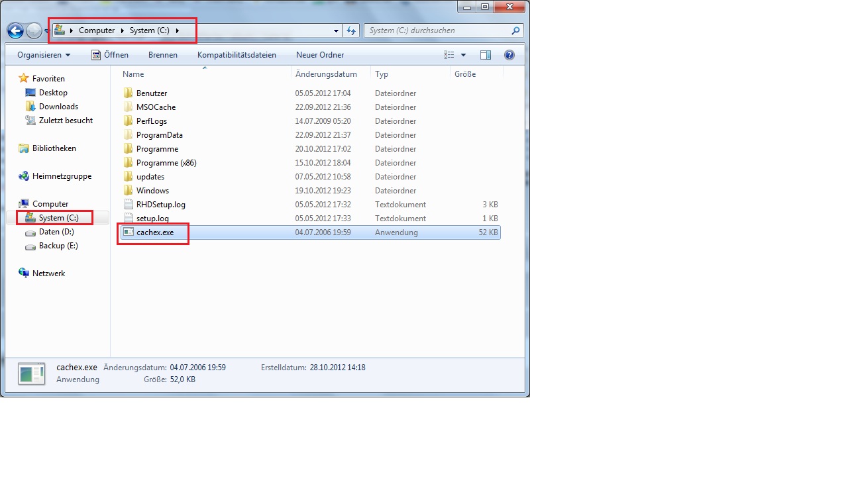Click the search magnifier icon
This screenshot has width=848, height=504.
coord(515,30)
